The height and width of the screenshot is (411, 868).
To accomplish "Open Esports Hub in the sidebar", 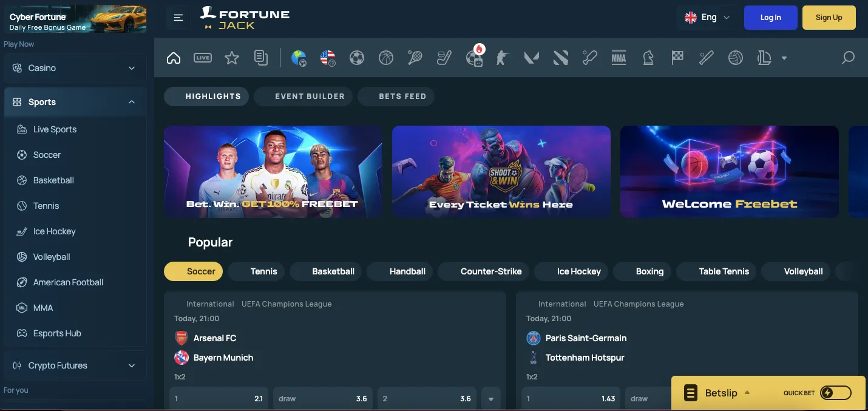I will click(x=75, y=333).
